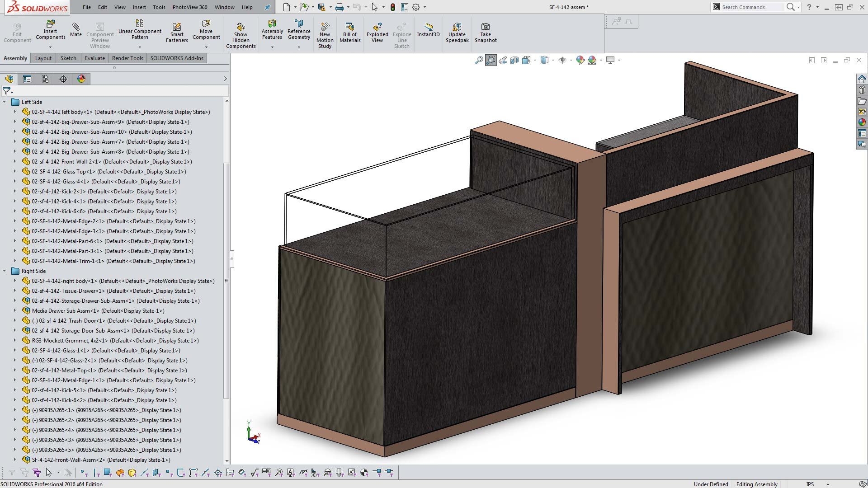
Task: Start a New Motion Study
Action: (325, 35)
